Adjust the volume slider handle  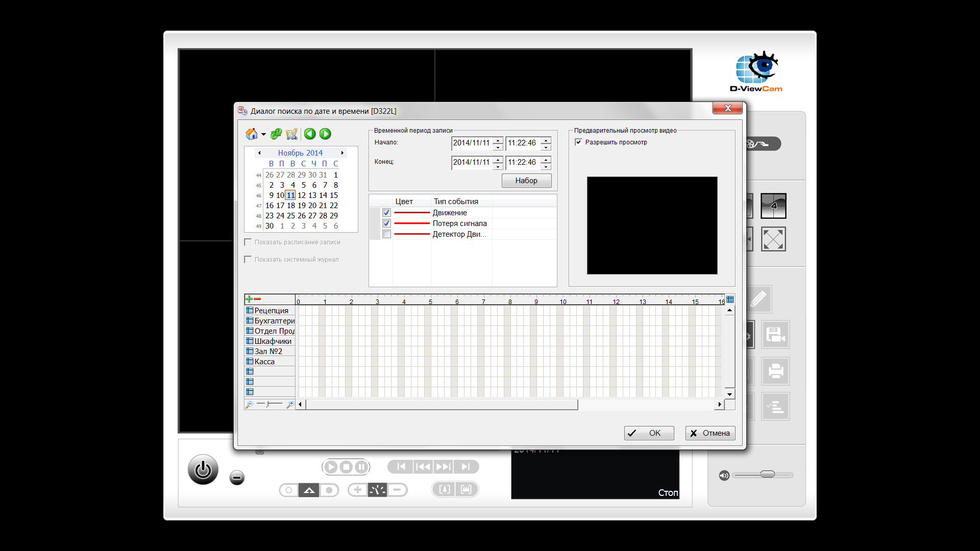point(767,474)
